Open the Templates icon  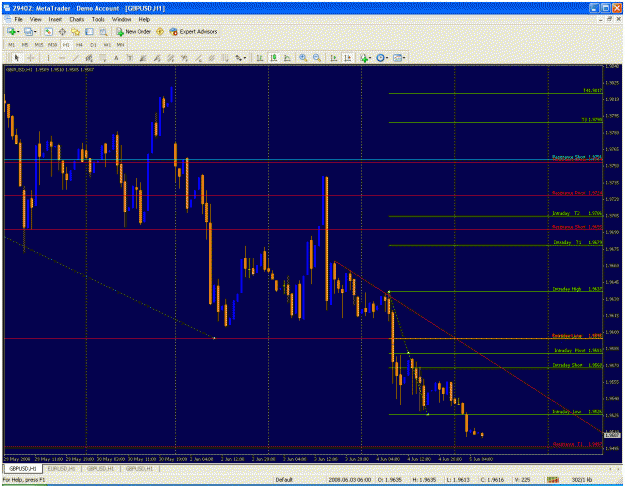pyautogui.click(x=397, y=58)
